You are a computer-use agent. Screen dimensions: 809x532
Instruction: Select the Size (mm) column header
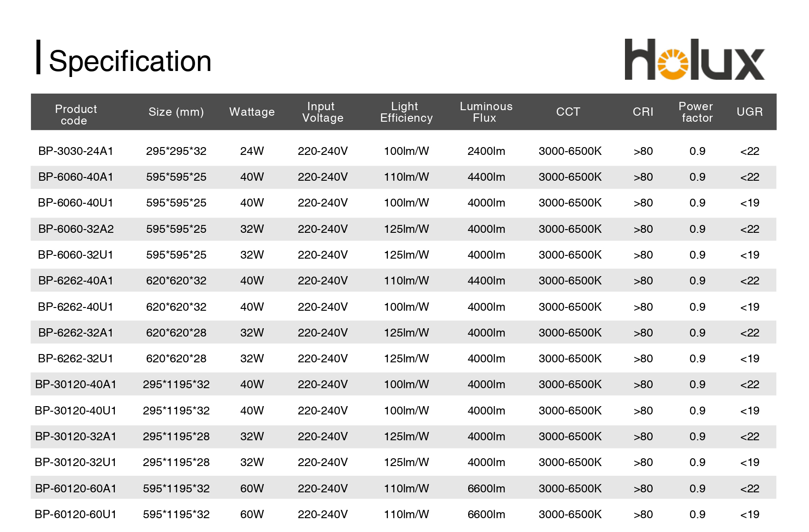tap(176, 112)
